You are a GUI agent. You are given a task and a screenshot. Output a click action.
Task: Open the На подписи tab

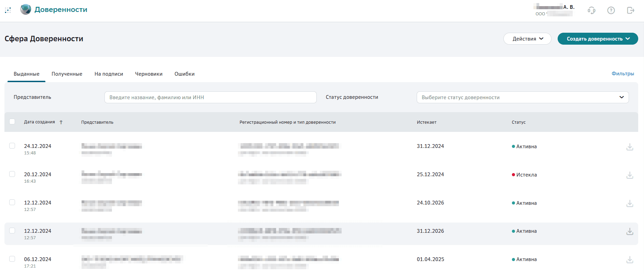point(109,74)
